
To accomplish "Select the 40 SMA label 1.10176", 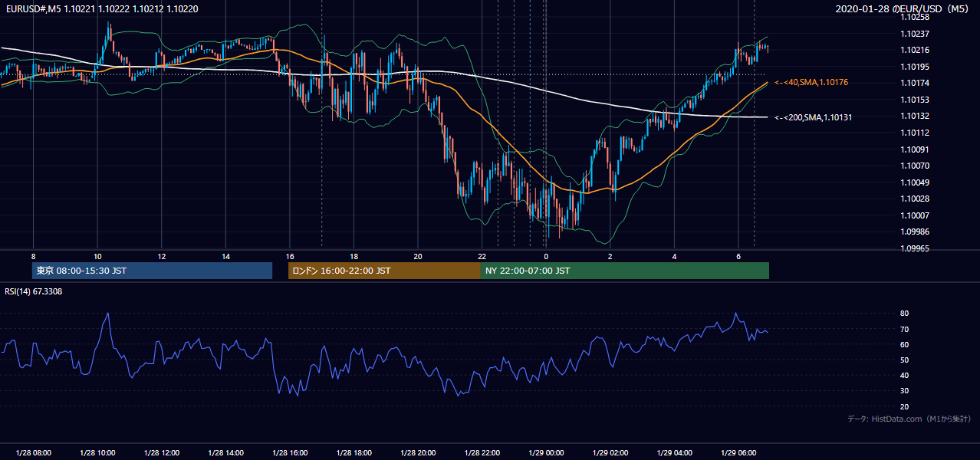I will pyautogui.click(x=811, y=82).
